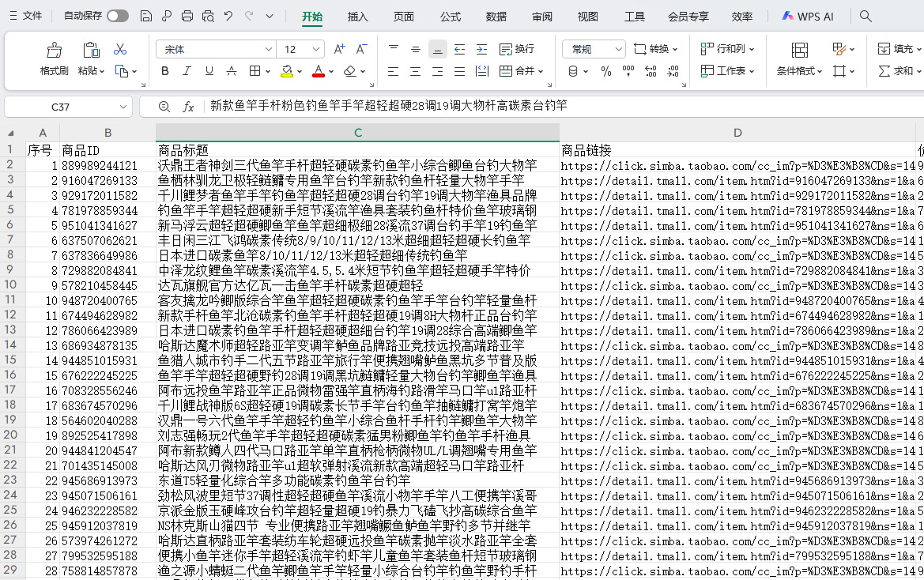The image size is (924, 580).
Task: Click the Cut scissors icon
Action: click(x=120, y=49)
